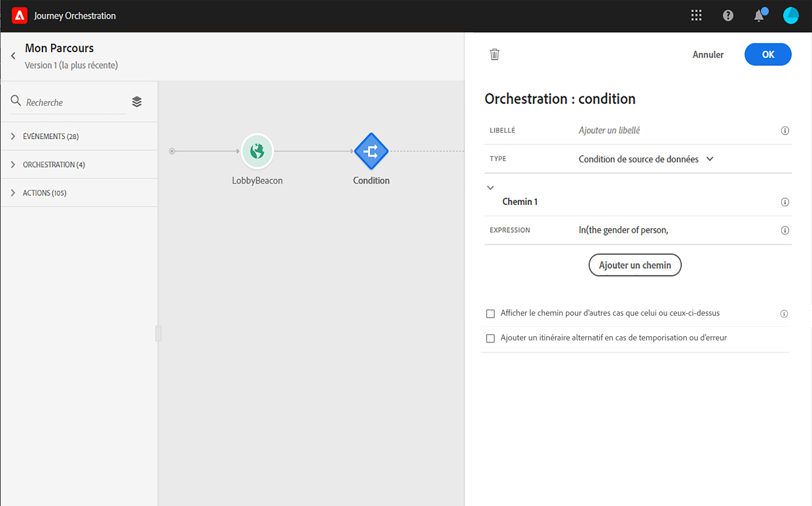
Task: Click the layers filter icon beside search
Action: click(137, 102)
